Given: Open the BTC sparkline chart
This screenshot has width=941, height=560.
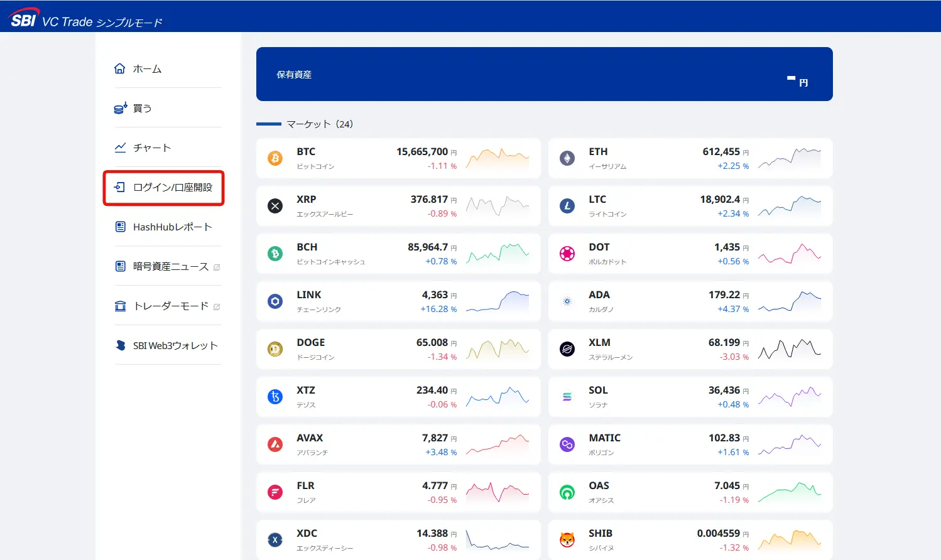Looking at the screenshot, I should (498, 158).
